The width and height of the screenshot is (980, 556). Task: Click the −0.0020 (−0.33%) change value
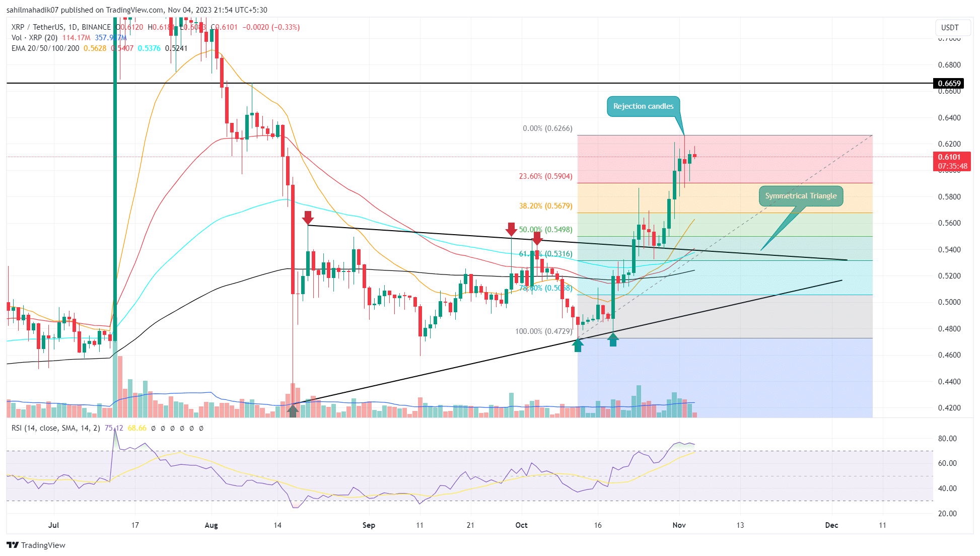click(271, 27)
